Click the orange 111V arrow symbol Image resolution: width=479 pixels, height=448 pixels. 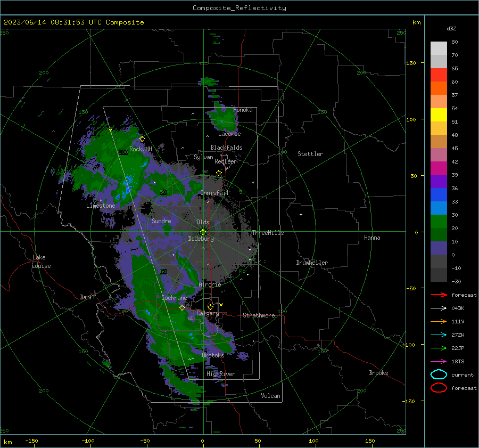[x=439, y=321]
